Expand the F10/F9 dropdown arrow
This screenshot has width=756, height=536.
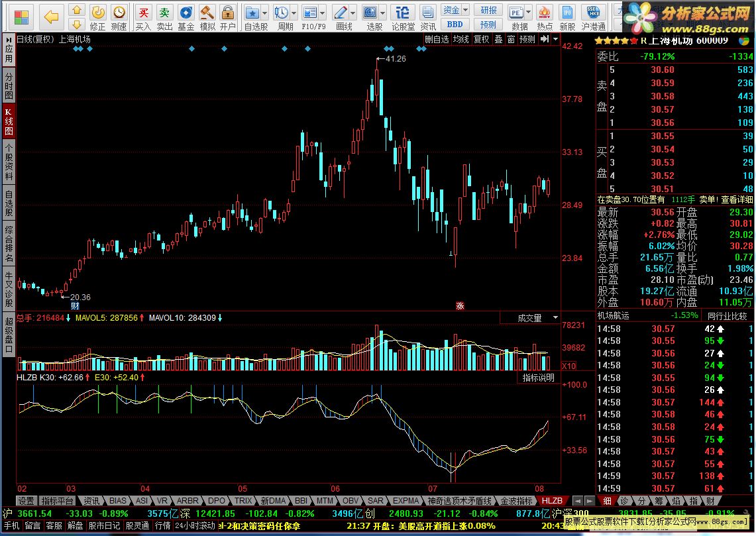tap(323, 13)
